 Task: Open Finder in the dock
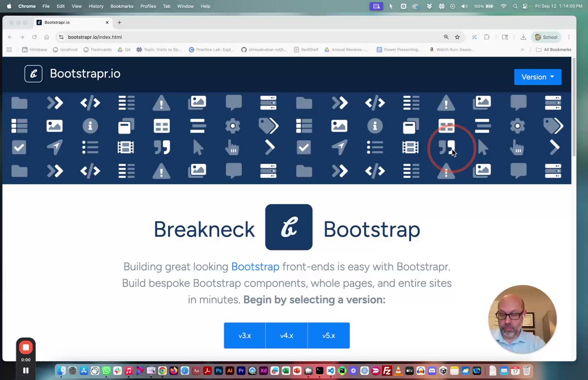[61, 371]
